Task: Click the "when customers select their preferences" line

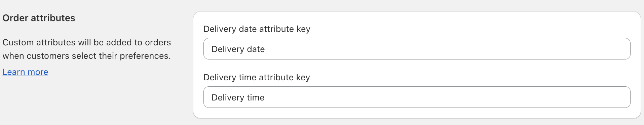Action: pos(87,56)
